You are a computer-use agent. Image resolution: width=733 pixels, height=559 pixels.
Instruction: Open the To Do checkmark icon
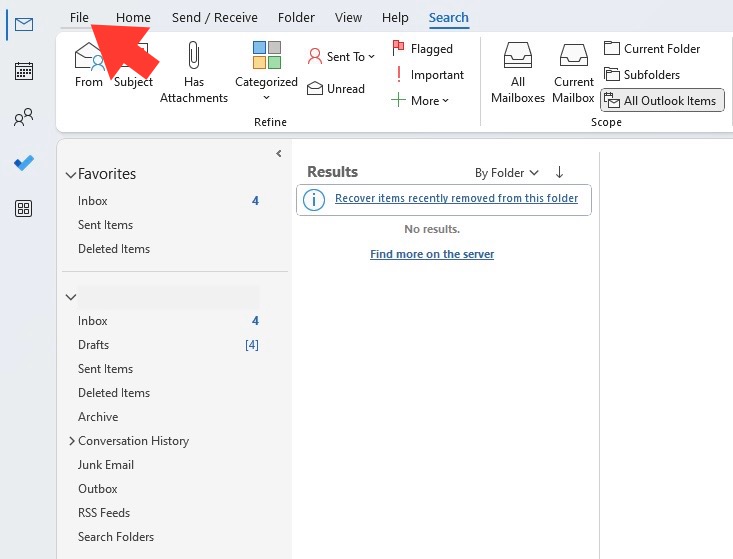(x=23, y=163)
